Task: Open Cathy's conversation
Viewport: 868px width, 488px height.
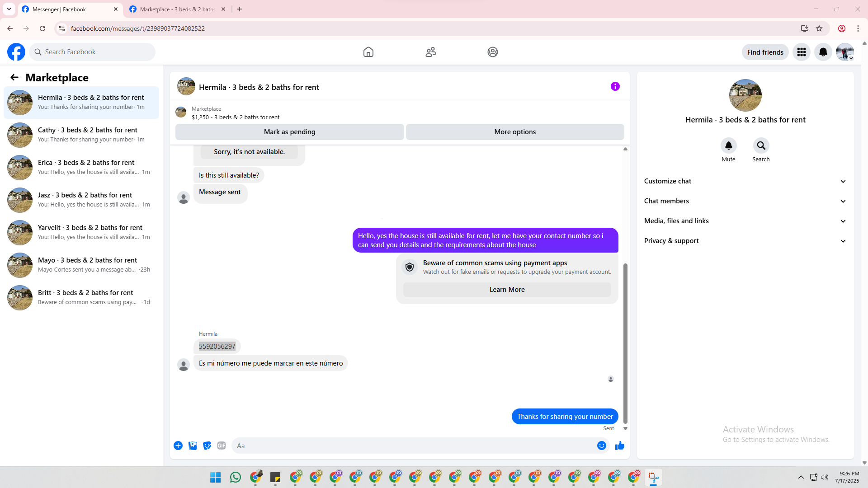Action: click(x=81, y=135)
